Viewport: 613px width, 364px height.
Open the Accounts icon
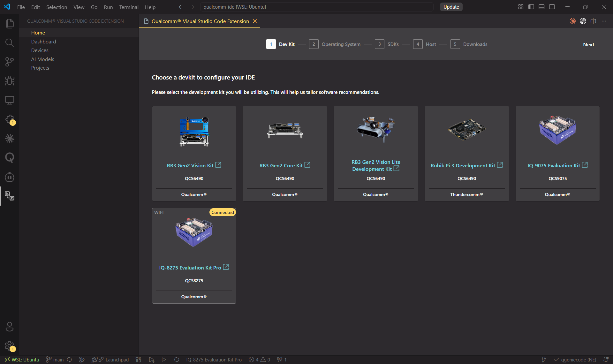coord(10,326)
